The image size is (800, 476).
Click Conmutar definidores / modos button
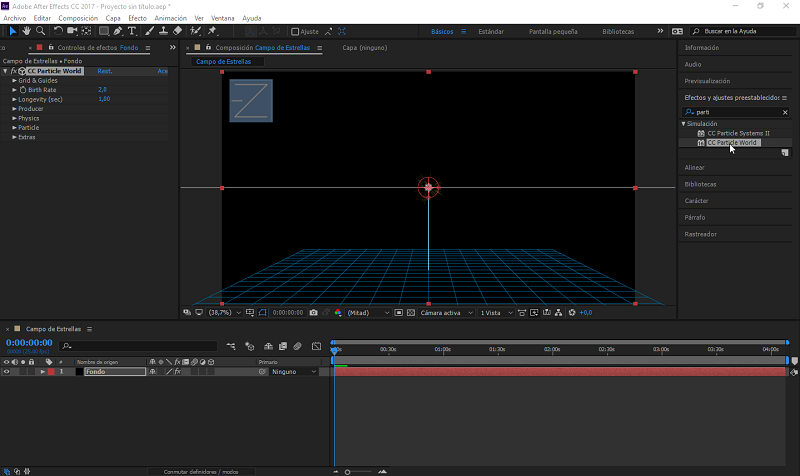(201, 472)
